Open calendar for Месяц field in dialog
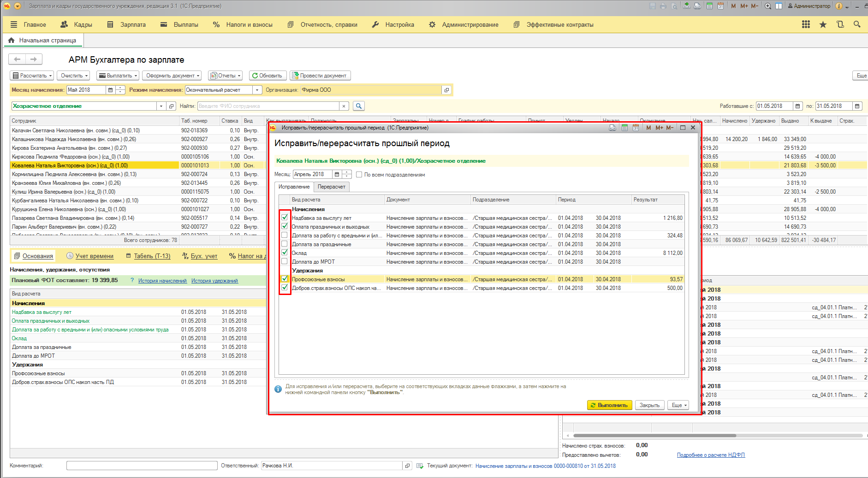 click(x=337, y=174)
